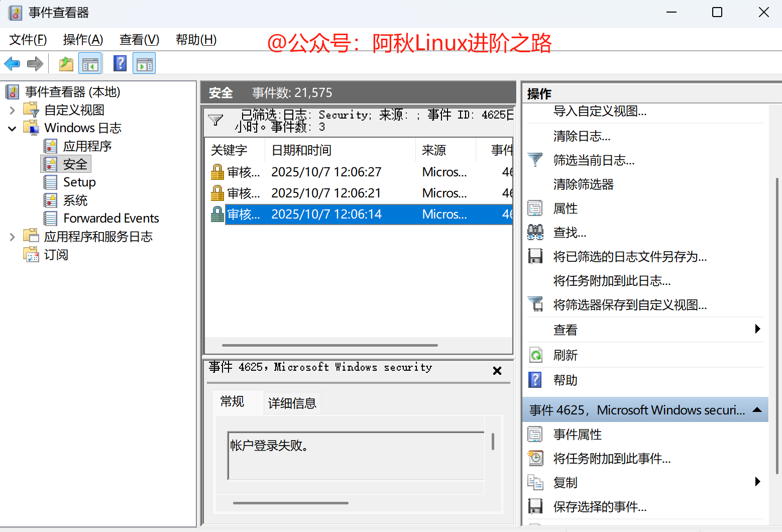Click the forward navigation arrow in the toolbar
The image size is (782, 532).
(35, 63)
